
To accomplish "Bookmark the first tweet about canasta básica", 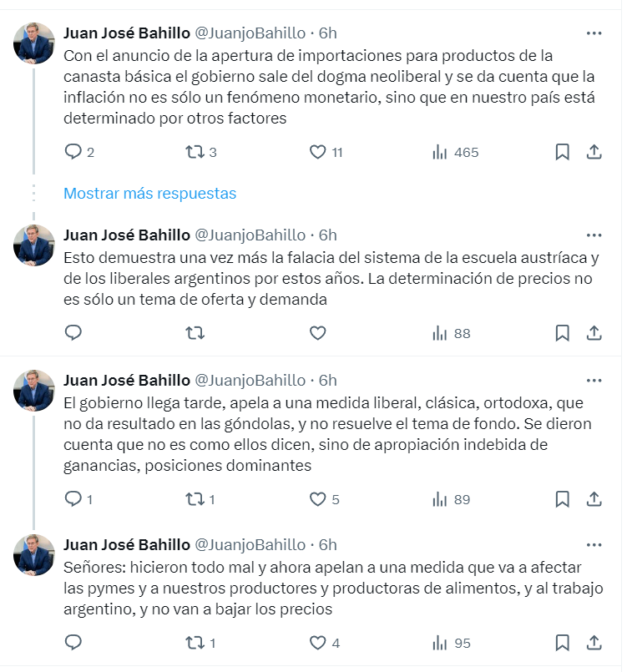I will 563,152.
